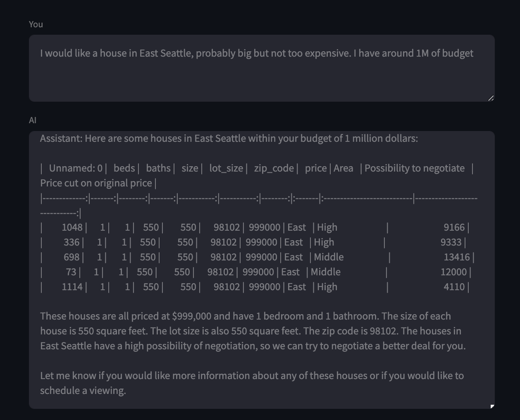Click the 'Assistant: Here are some houses' line

pos(229,138)
